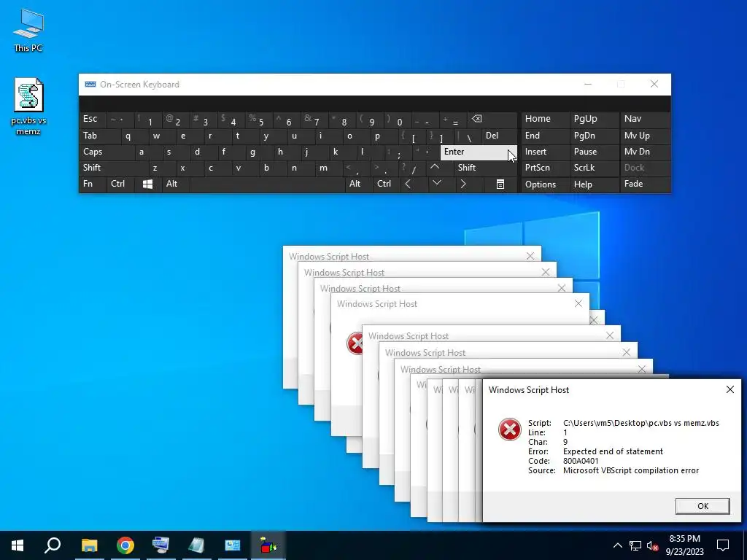Toggle the ScrLk key

(594, 168)
